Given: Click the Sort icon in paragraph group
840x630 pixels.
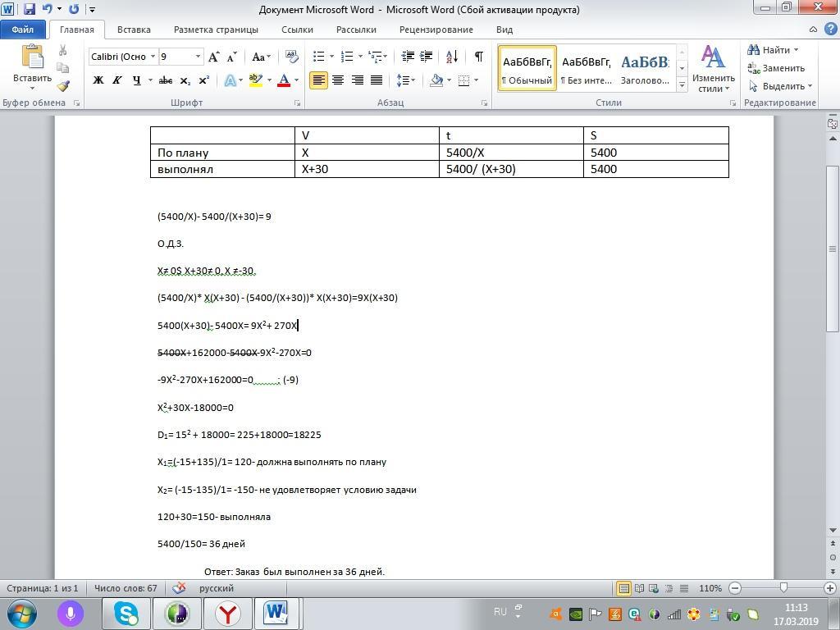Looking at the screenshot, I should pos(452,57).
